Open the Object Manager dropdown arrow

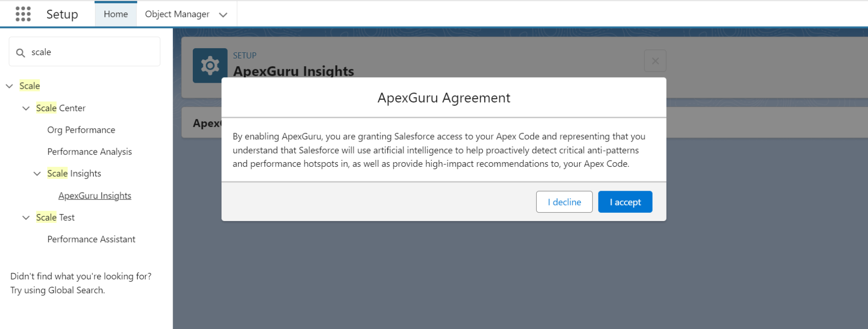click(223, 15)
